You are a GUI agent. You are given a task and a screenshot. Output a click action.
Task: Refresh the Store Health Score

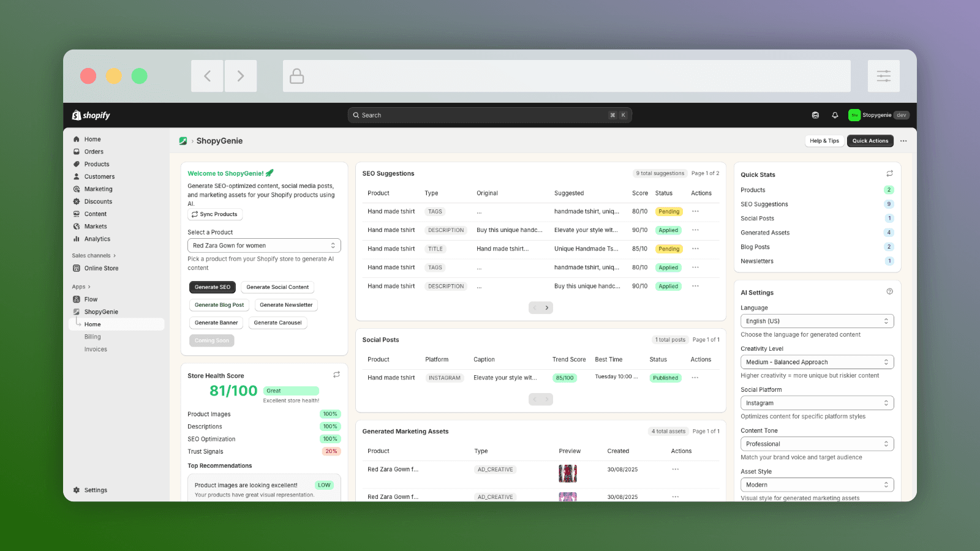point(336,374)
